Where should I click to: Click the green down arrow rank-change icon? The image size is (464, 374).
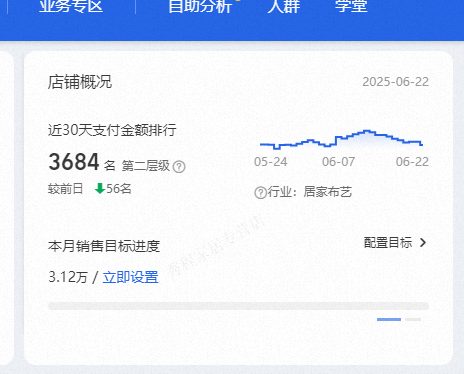(x=100, y=189)
